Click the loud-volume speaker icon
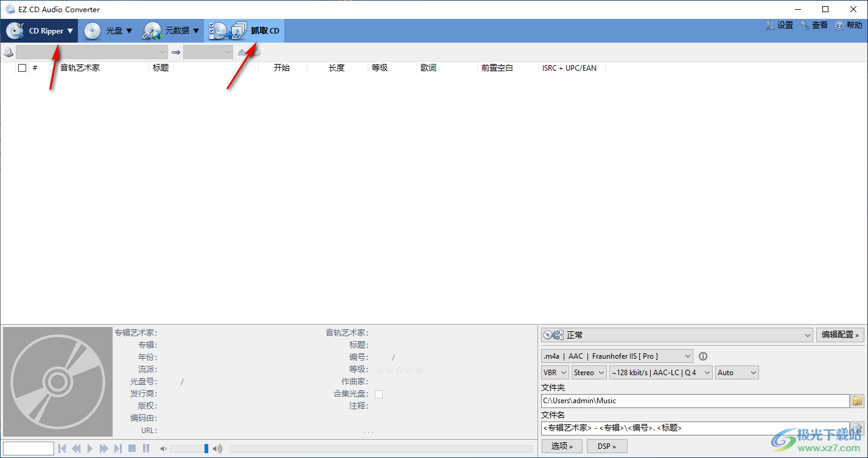868x458 pixels. click(217, 449)
